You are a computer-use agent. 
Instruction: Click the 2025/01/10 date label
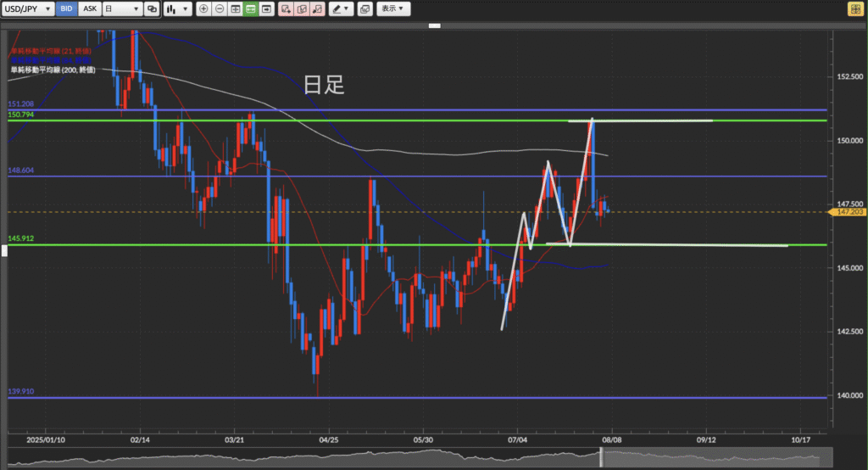click(46, 440)
